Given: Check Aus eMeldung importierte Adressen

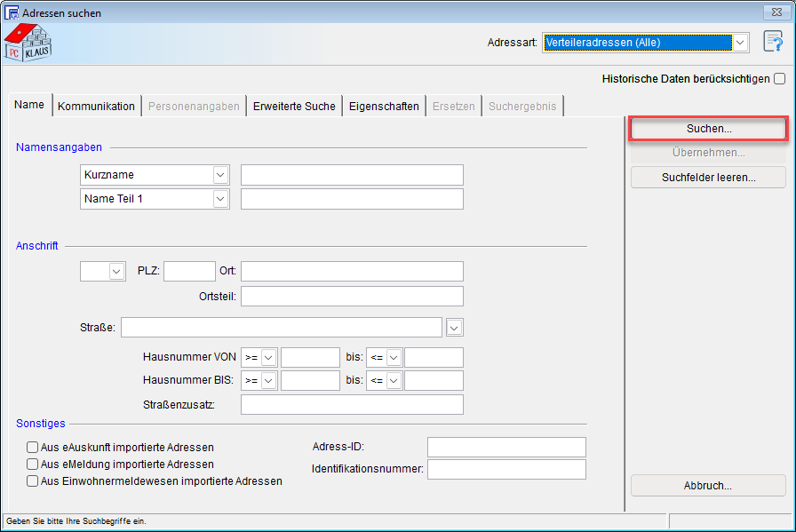Looking at the screenshot, I should 33,465.
